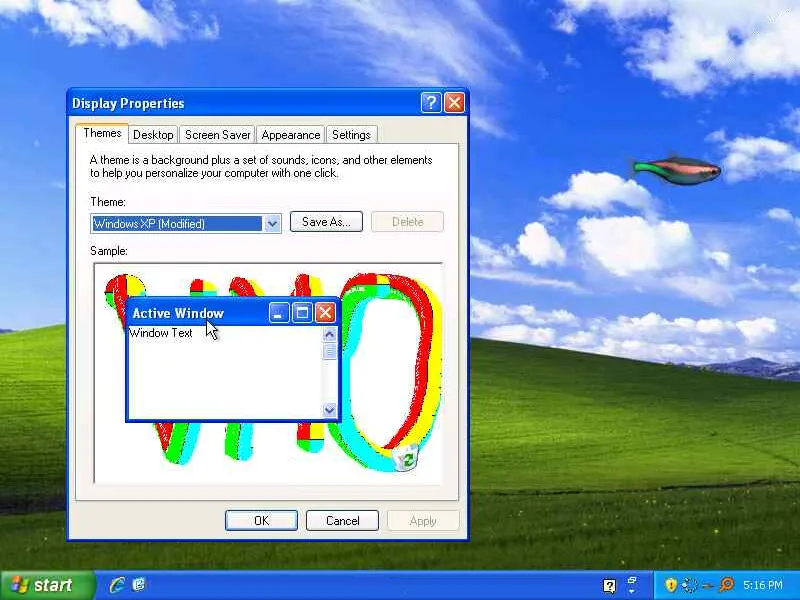Click the sample scrollbar thumb
Image resolution: width=800 pixels, height=600 pixels.
click(330, 351)
